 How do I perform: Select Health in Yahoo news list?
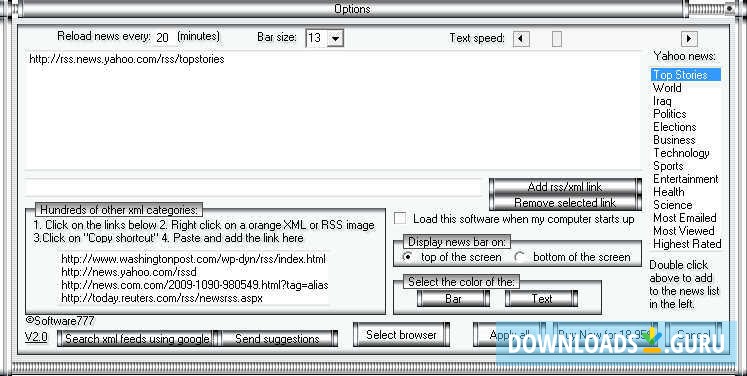coord(685,192)
